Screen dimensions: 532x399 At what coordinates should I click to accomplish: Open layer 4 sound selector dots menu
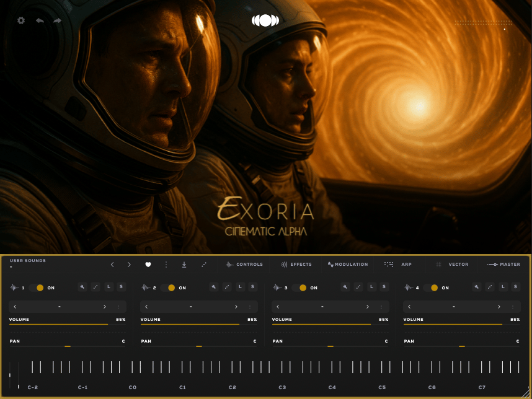513,307
